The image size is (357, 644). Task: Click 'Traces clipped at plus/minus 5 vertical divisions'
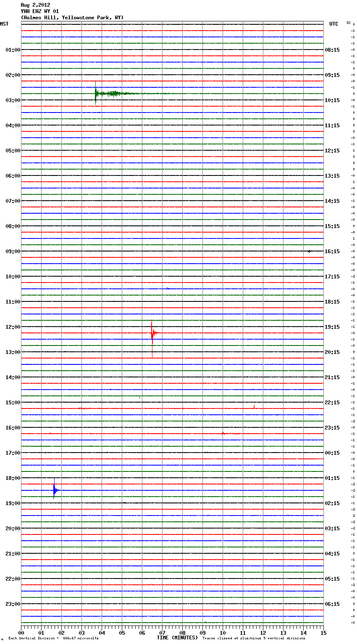coord(254,638)
